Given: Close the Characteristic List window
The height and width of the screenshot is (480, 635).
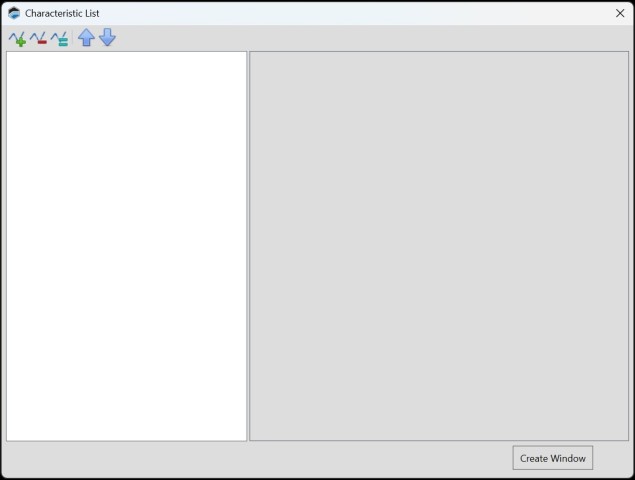Looking at the screenshot, I should (619, 13).
